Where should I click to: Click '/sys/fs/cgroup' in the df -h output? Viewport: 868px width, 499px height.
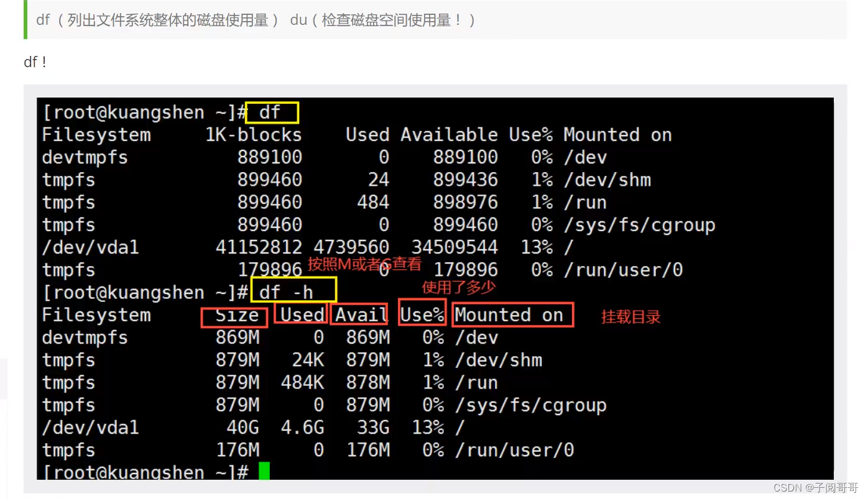(530, 405)
